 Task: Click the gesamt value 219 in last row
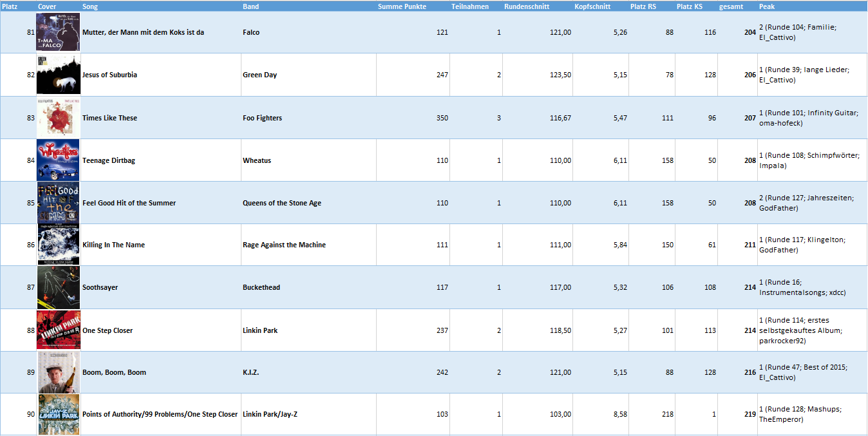pyautogui.click(x=750, y=414)
